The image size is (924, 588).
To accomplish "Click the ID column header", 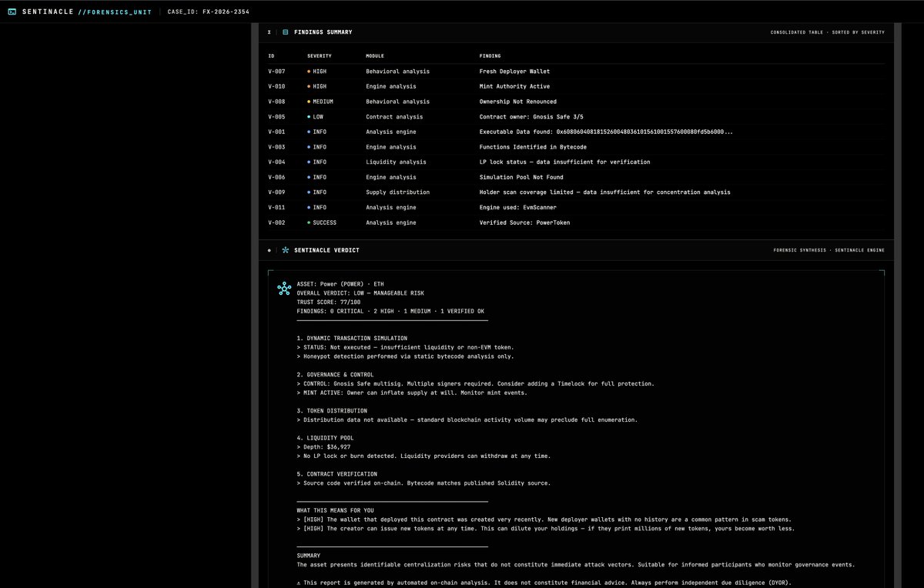I will 271,56.
